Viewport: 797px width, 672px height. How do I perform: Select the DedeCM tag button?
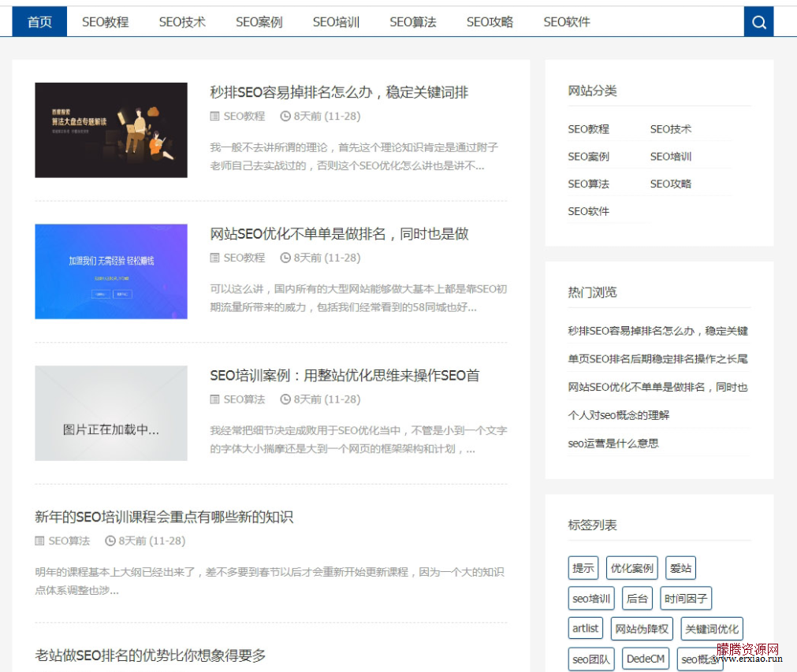[x=646, y=659]
